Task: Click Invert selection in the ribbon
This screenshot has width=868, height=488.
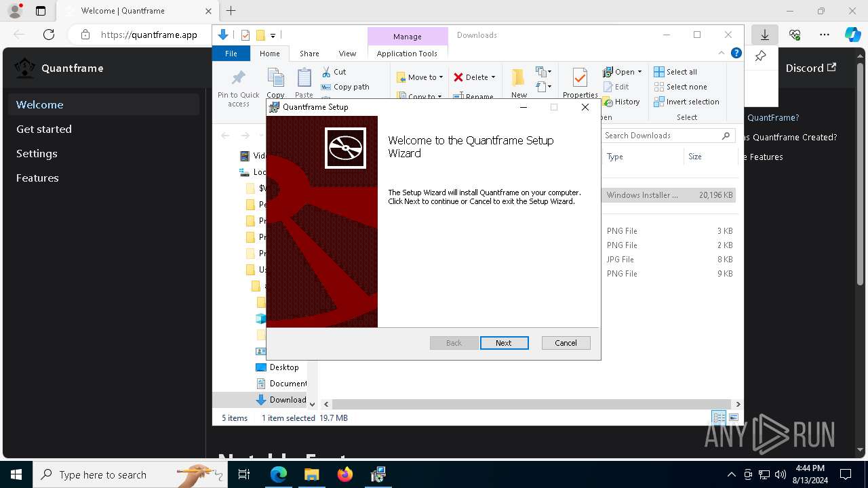Action: point(686,102)
